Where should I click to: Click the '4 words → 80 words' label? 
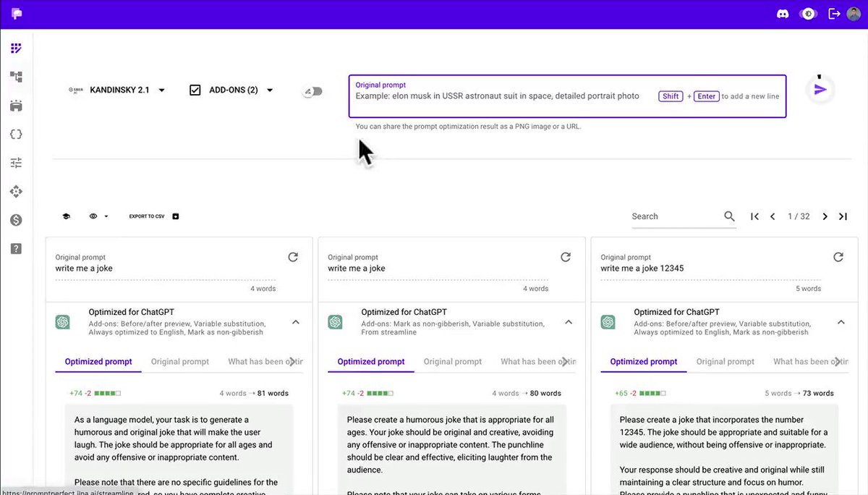(527, 394)
